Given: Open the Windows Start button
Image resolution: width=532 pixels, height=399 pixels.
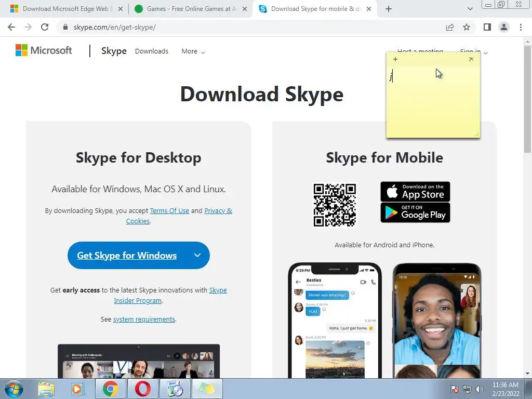Looking at the screenshot, I should [x=14, y=389].
